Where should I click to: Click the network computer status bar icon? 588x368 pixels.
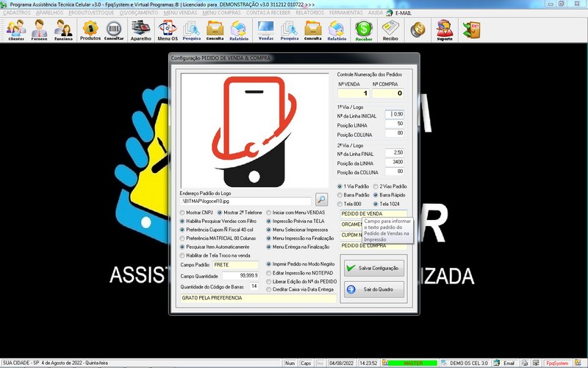(536, 363)
